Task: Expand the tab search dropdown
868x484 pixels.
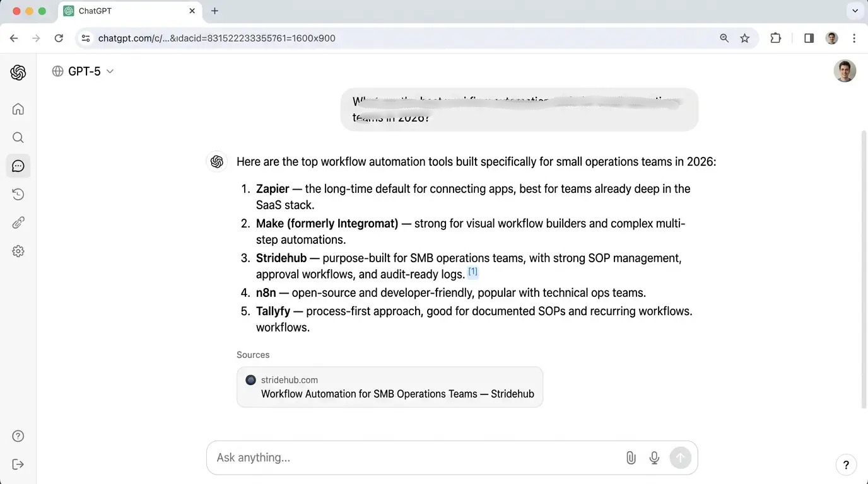Action: click(854, 11)
